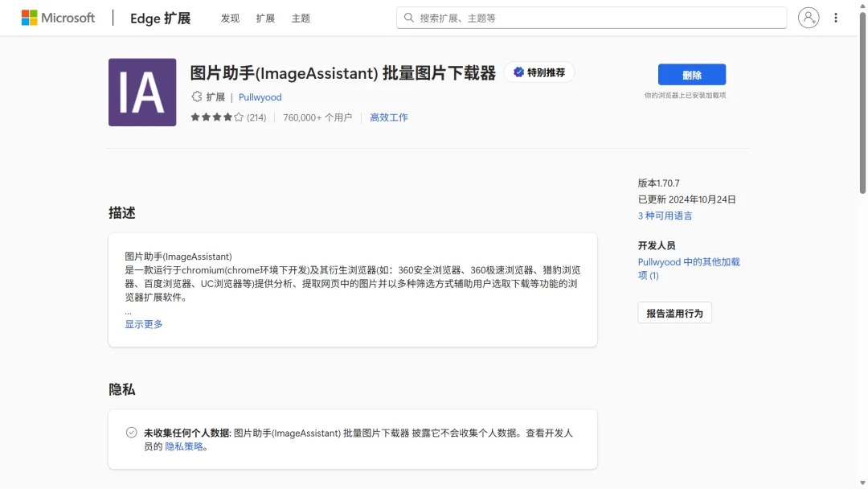Click the search magnifier icon
The height and width of the screenshot is (489, 868).
pos(408,18)
